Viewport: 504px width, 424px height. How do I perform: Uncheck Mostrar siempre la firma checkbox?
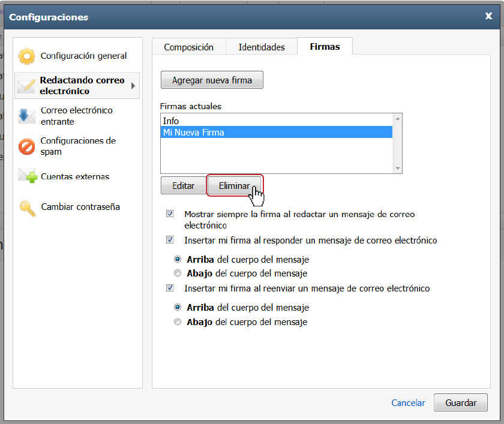tap(170, 213)
